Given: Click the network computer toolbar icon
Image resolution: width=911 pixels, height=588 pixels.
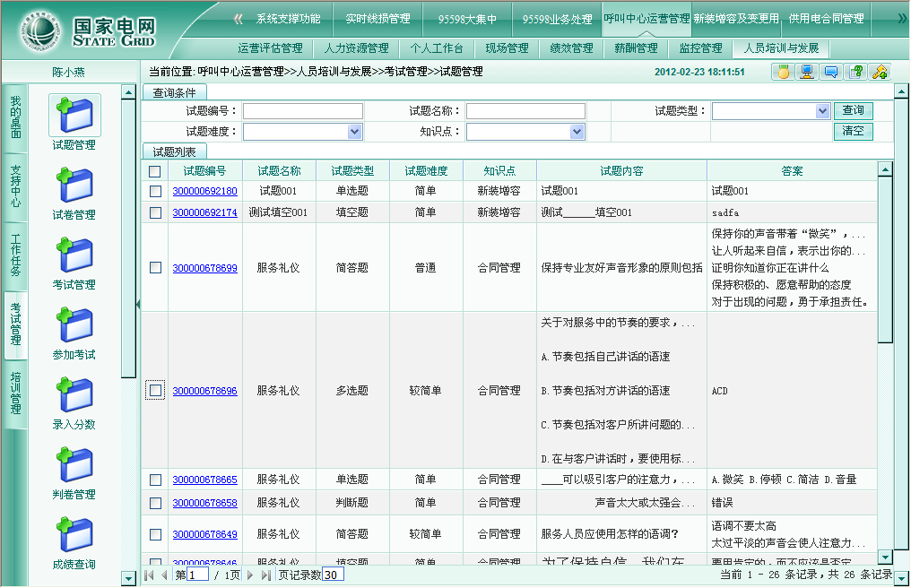Looking at the screenshot, I should pos(807,73).
